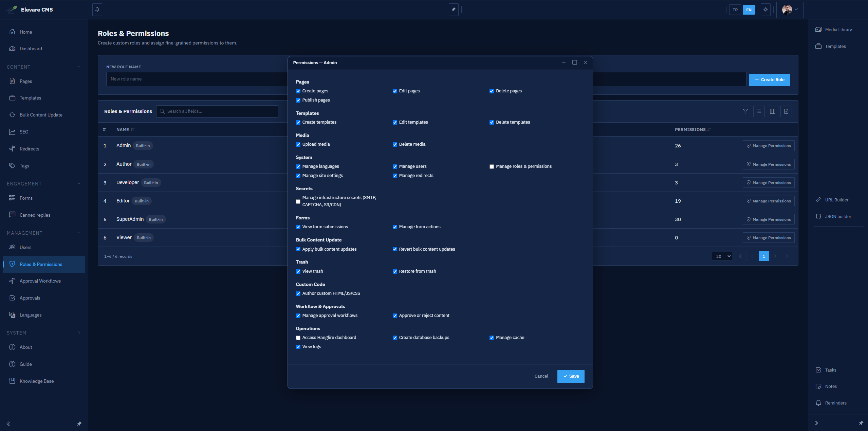This screenshot has height=431, width=868.
Task: Pin the left sidebar at bottom
Action: [79, 424]
